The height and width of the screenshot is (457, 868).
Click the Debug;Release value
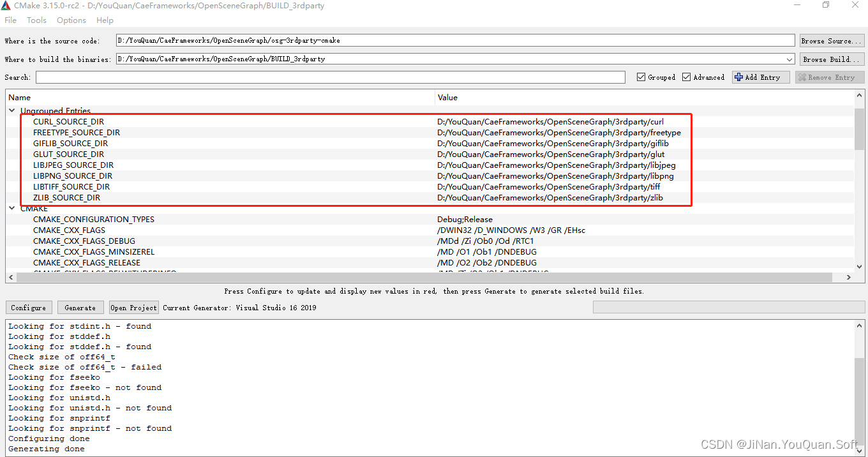click(465, 220)
